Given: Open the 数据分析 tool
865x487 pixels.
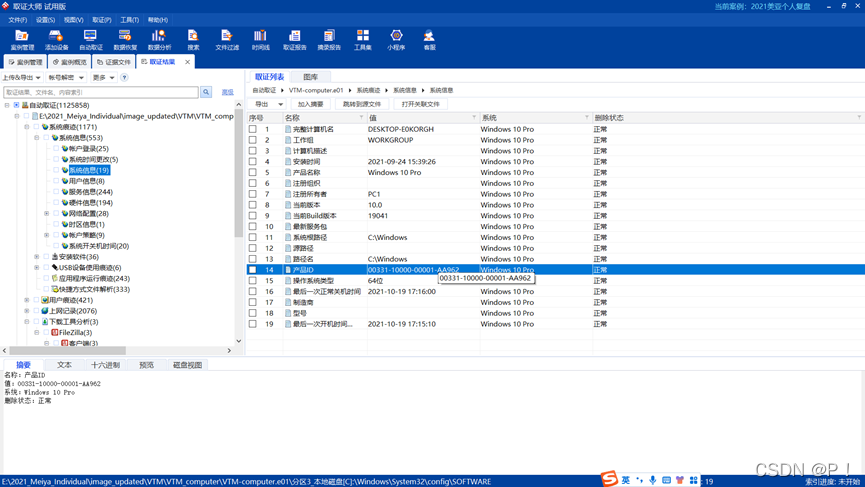Looking at the screenshot, I should click(159, 40).
